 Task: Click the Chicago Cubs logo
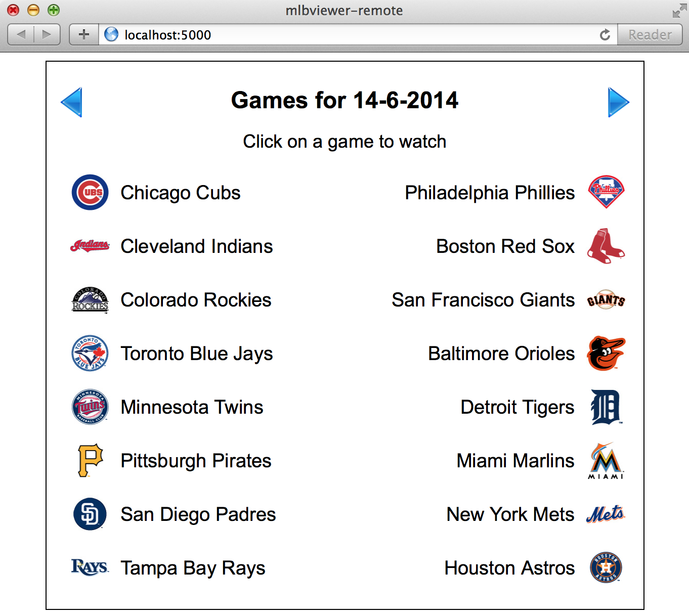pyautogui.click(x=90, y=193)
